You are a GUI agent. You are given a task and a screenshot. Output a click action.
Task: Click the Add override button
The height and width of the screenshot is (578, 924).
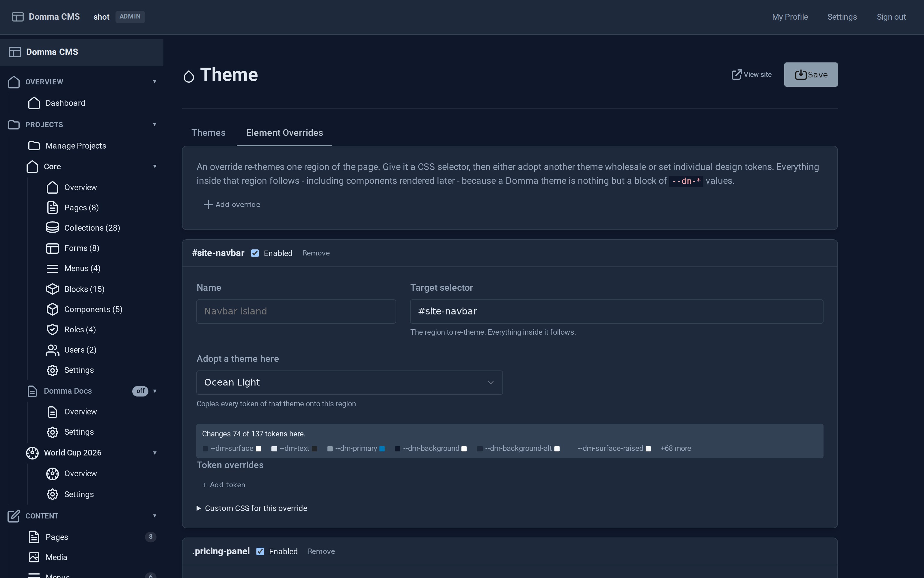pos(232,205)
